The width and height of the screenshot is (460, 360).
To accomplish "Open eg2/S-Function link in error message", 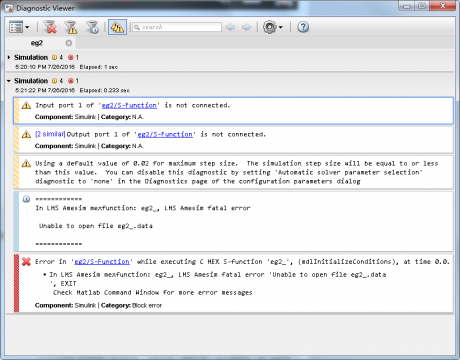I will pos(102,262).
